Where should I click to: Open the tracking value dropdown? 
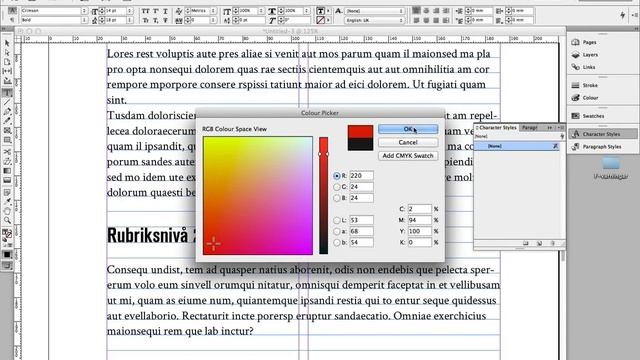point(213,20)
